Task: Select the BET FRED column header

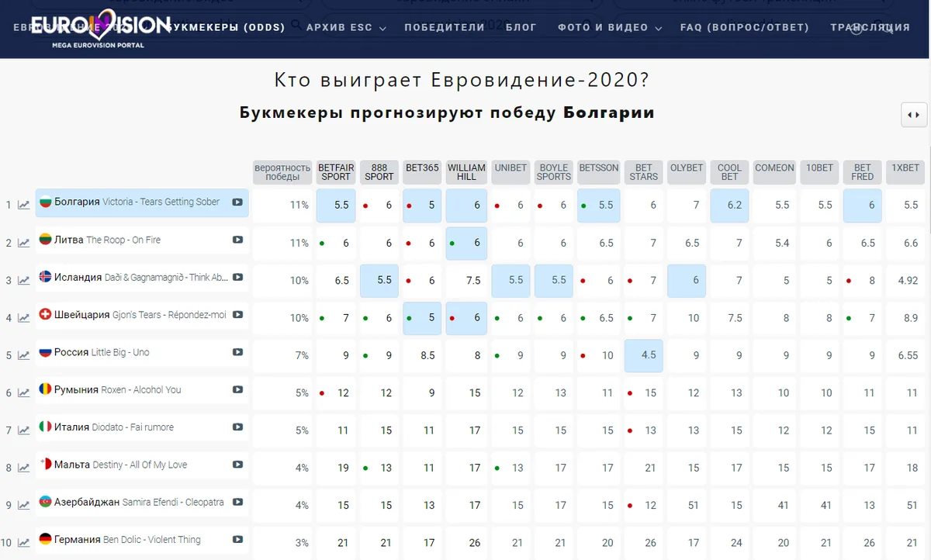Action: click(863, 172)
